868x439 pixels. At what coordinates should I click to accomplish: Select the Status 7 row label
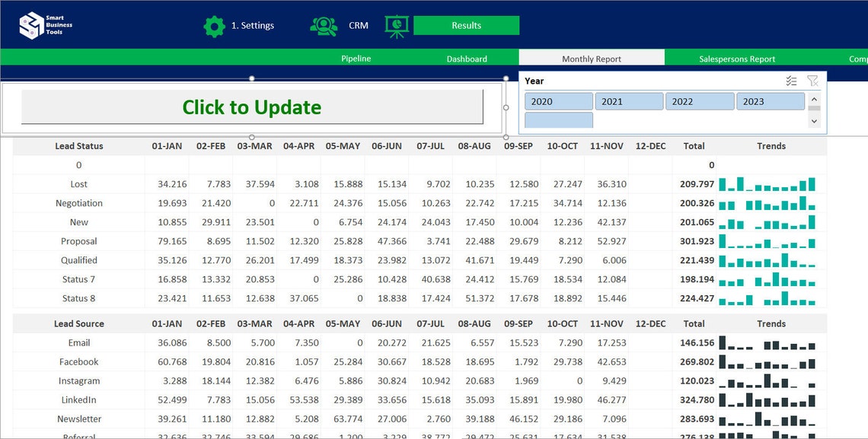78,279
